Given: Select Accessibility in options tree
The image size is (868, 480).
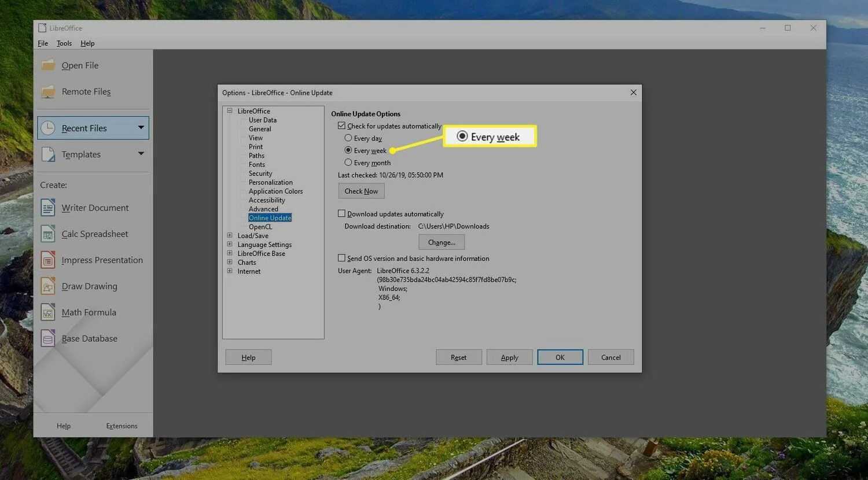Looking at the screenshot, I should [267, 200].
